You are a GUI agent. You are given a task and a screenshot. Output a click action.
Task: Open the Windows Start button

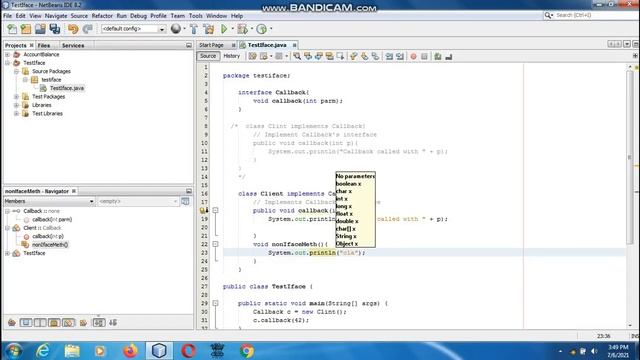[x=13, y=351]
